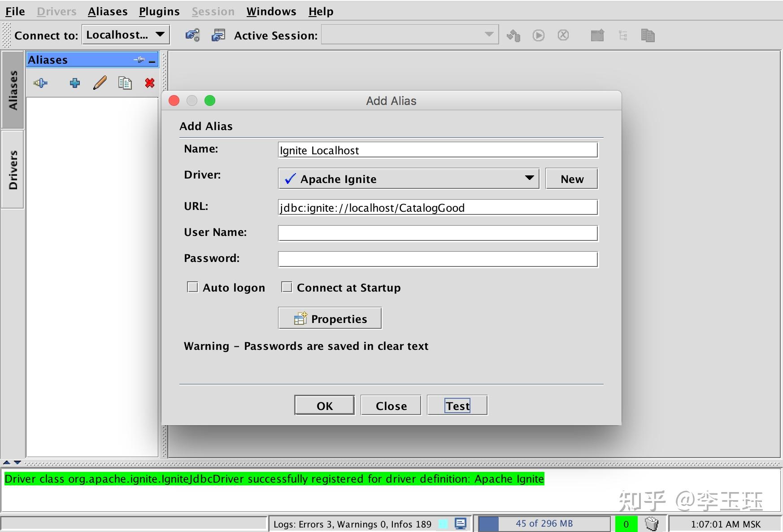Click the circled X cancel icon in the toolbar
The width and height of the screenshot is (783, 532).
563,35
